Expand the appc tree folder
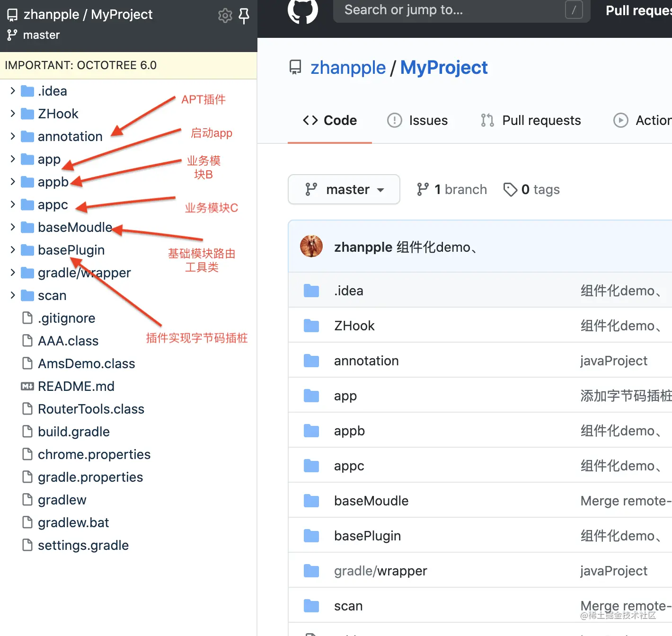Screen dimensions: 672x636 tap(13, 204)
